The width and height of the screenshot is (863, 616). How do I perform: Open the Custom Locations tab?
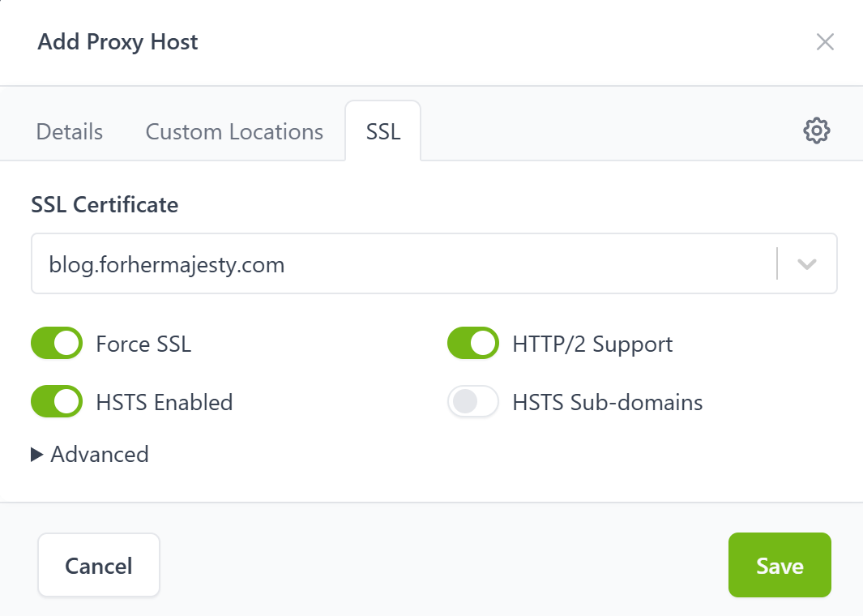pyautogui.click(x=234, y=132)
